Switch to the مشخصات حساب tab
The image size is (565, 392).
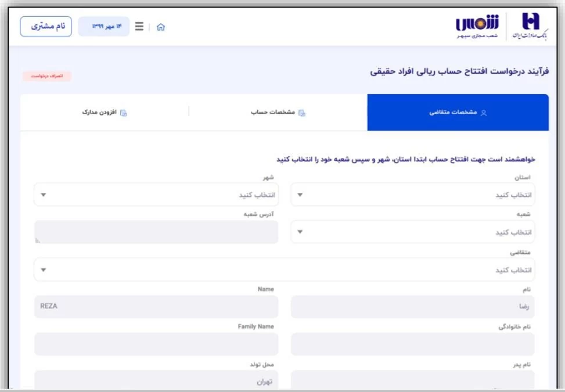coord(278,113)
